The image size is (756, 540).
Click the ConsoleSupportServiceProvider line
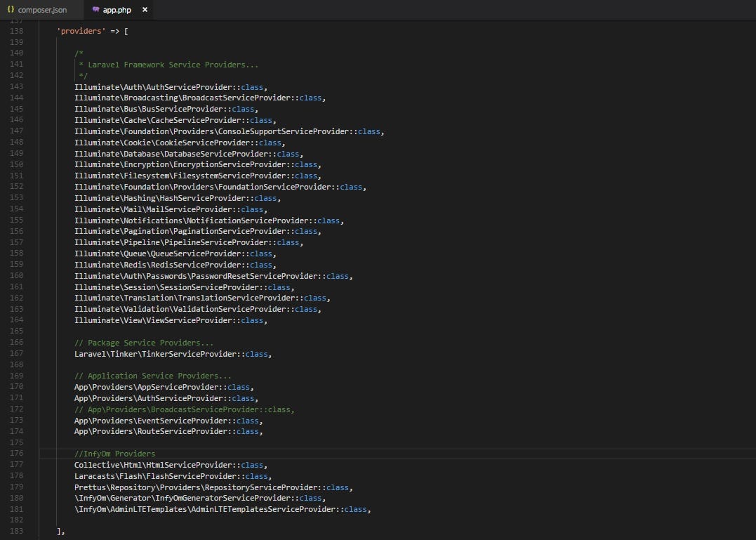click(229, 131)
